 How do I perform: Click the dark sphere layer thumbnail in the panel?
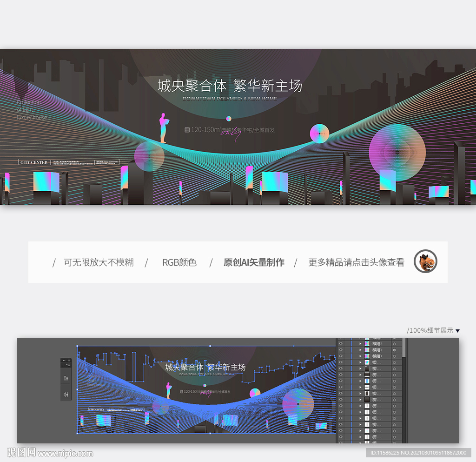pos(367,399)
